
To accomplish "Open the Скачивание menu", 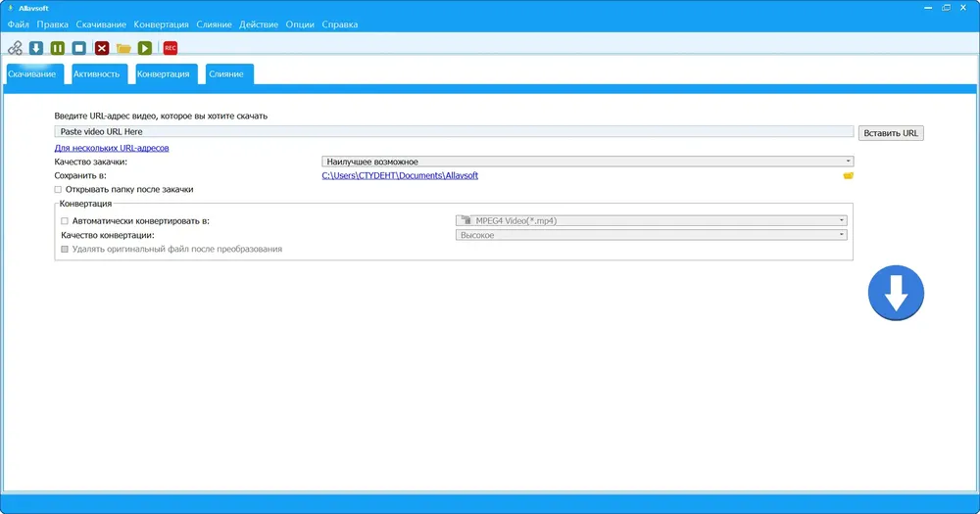I will 101,24.
